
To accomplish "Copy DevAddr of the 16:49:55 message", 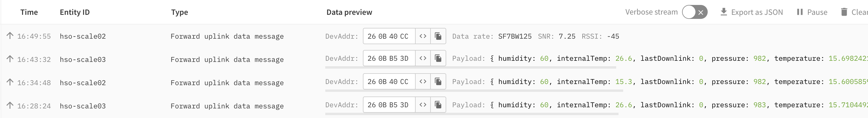I will click(x=438, y=36).
